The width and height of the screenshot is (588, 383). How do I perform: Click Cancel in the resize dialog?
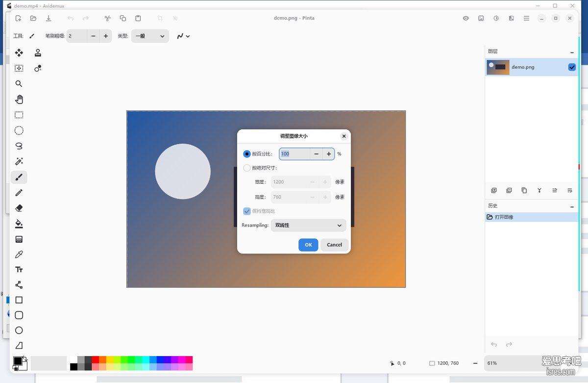pyautogui.click(x=335, y=245)
